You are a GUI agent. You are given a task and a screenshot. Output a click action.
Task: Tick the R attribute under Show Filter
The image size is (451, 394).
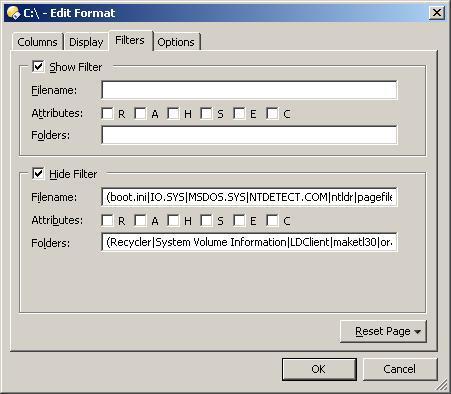107,113
